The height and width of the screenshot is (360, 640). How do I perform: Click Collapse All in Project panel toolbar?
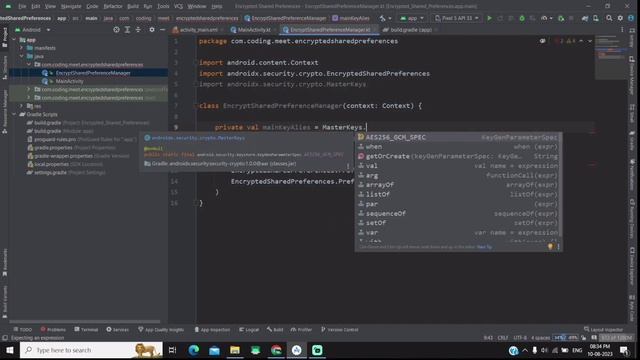coord(138,30)
